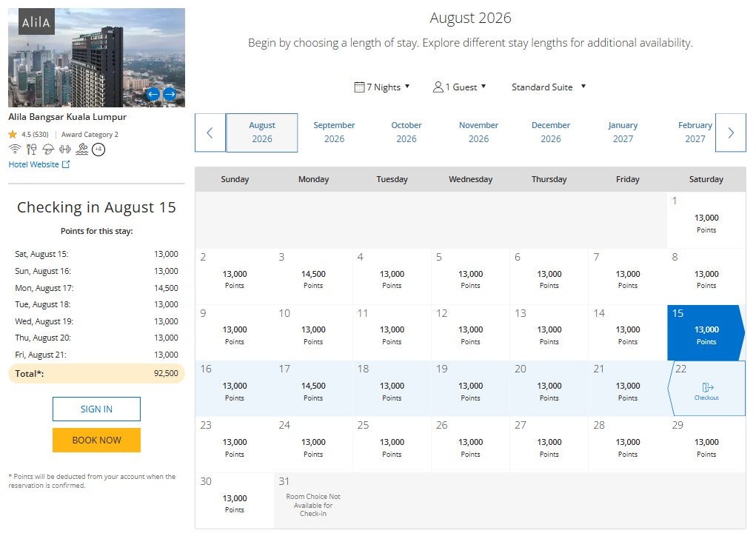Click the right arrow on hotel photo
Image resolution: width=756 pixels, height=536 pixels.
170,94
